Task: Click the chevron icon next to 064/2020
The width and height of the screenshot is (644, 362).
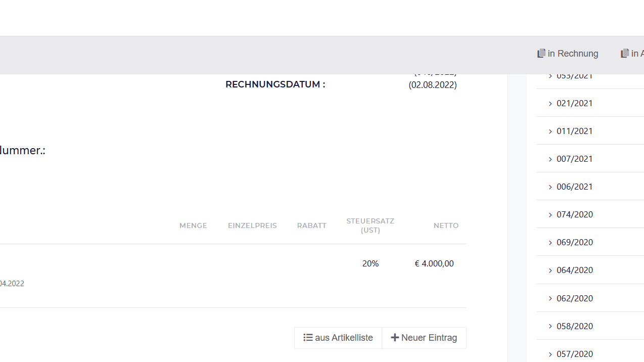Action: (550, 270)
